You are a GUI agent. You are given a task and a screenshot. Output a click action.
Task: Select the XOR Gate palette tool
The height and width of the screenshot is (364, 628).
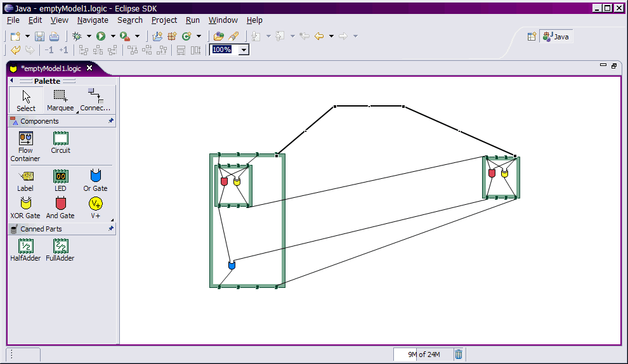click(x=25, y=207)
